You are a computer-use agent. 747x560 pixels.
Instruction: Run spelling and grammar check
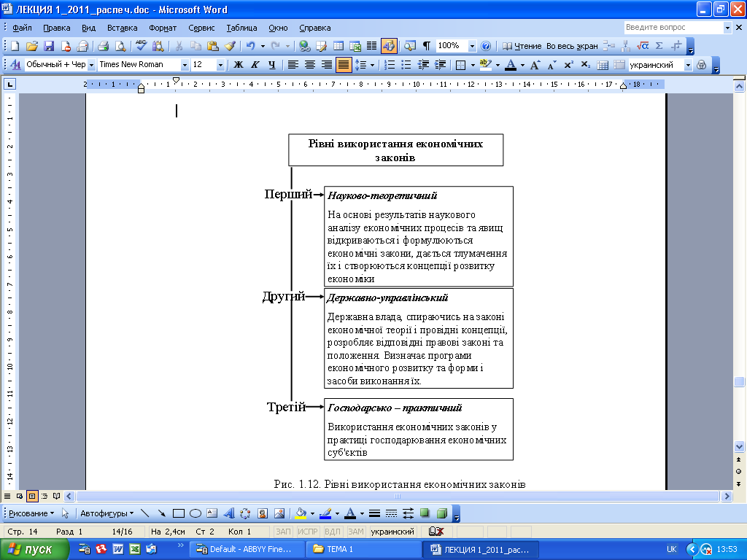pos(141,46)
